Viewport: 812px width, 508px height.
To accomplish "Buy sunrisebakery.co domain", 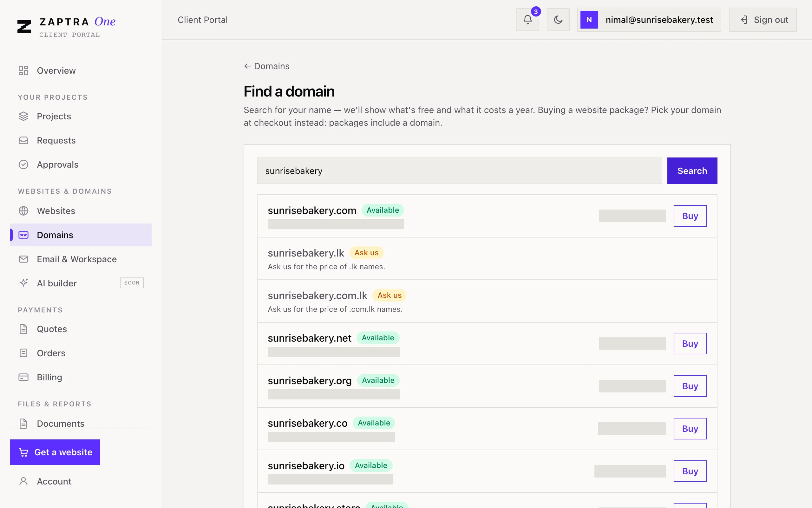I will point(690,429).
